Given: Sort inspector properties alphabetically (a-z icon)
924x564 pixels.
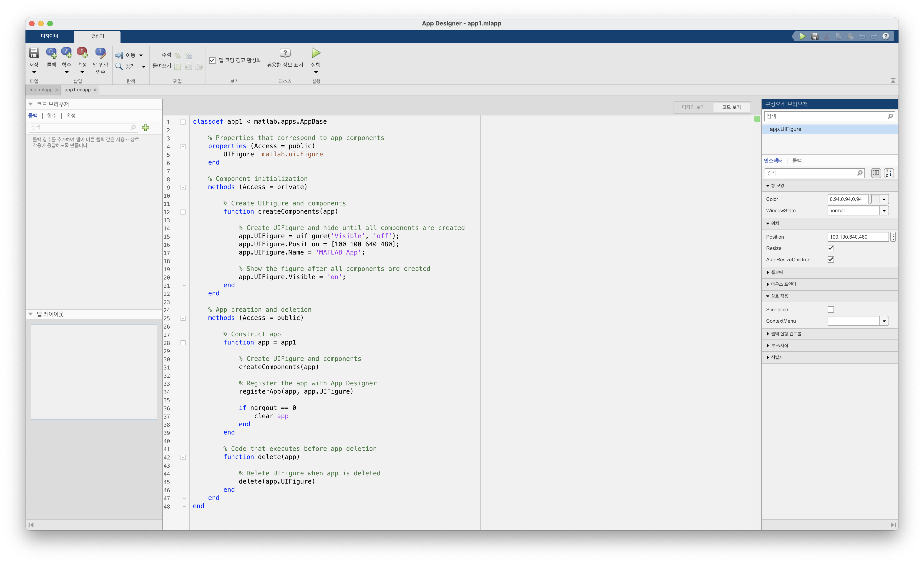Looking at the screenshot, I should click(x=889, y=173).
